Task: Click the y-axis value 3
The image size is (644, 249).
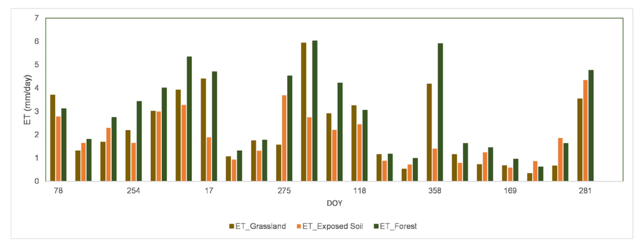Action: 37,111
